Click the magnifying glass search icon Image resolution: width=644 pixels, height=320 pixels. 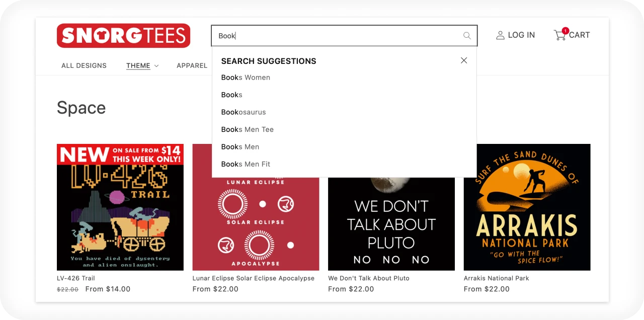(467, 36)
